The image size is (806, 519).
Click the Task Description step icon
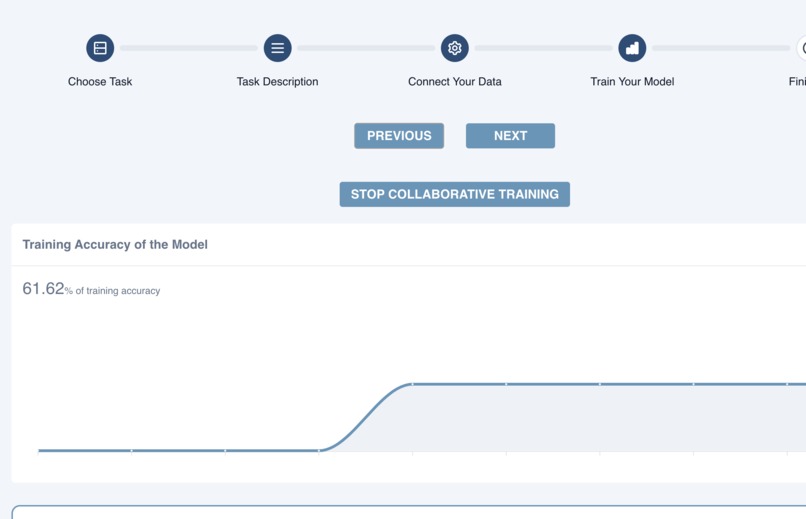click(278, 48)
